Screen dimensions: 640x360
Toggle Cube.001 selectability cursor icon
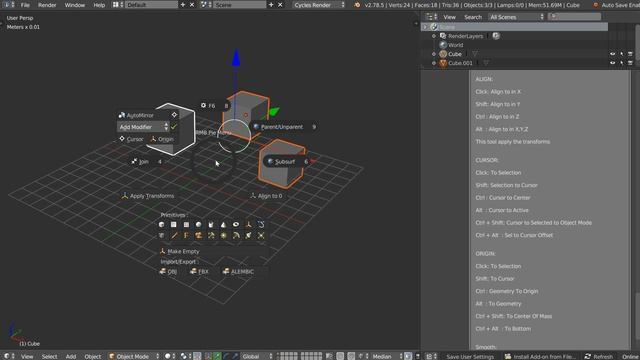tap(622, 63)
